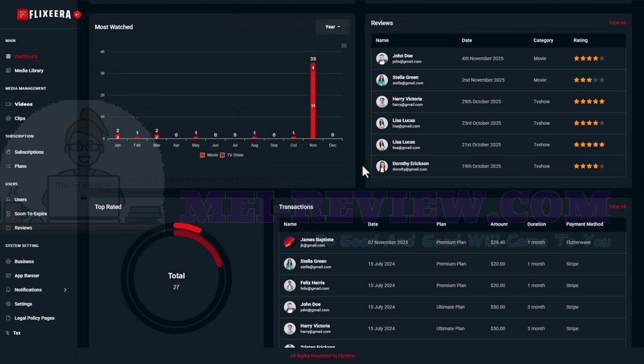The width and height of the screenshot is (644, 364).
Task: Click the Duration column header
Action: click(537, 224)
